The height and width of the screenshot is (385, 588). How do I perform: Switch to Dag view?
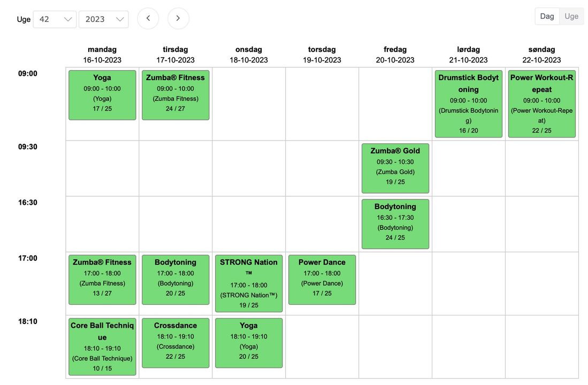point(547,16)
